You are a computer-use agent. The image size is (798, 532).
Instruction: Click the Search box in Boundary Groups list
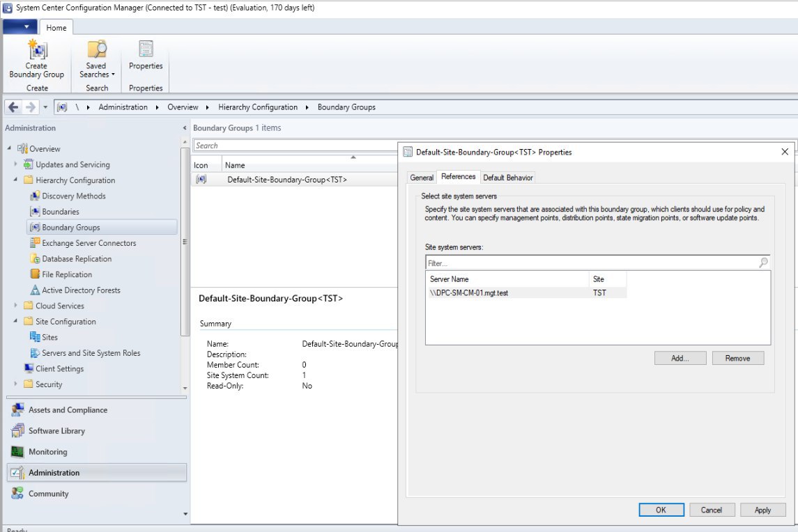click(296, 146)
